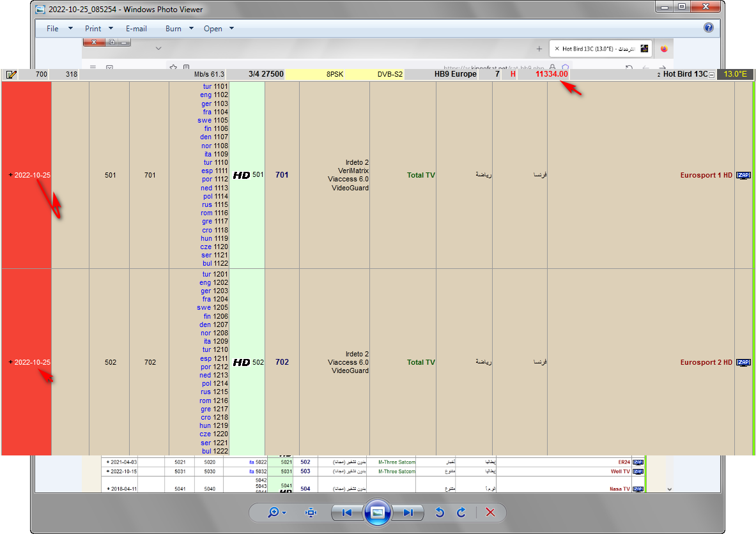Click the number 503 in Well TV row

(x=305, y=471)
